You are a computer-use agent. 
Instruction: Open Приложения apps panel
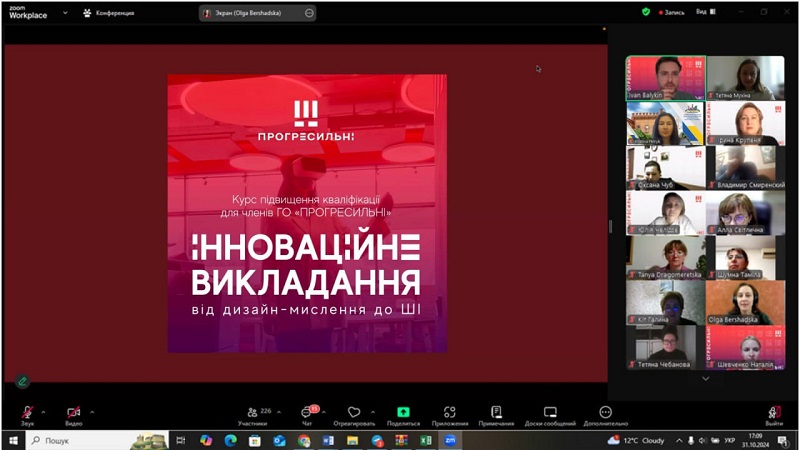pyautogui.click(x=449, y=416)
